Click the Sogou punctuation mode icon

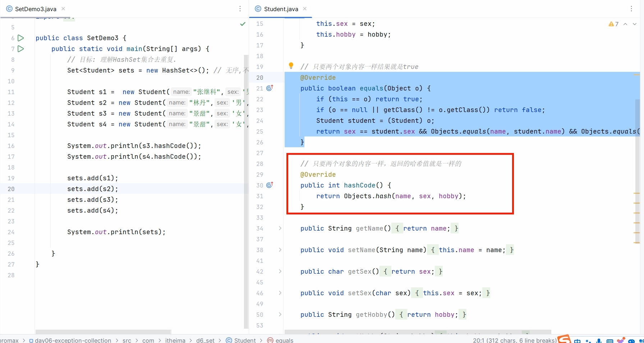pos(588,340)
